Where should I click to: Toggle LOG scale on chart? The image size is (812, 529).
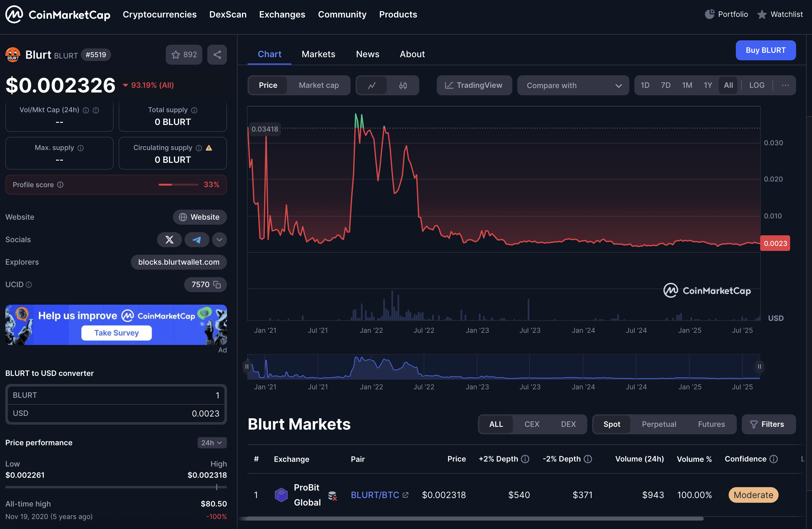(756, 85)
